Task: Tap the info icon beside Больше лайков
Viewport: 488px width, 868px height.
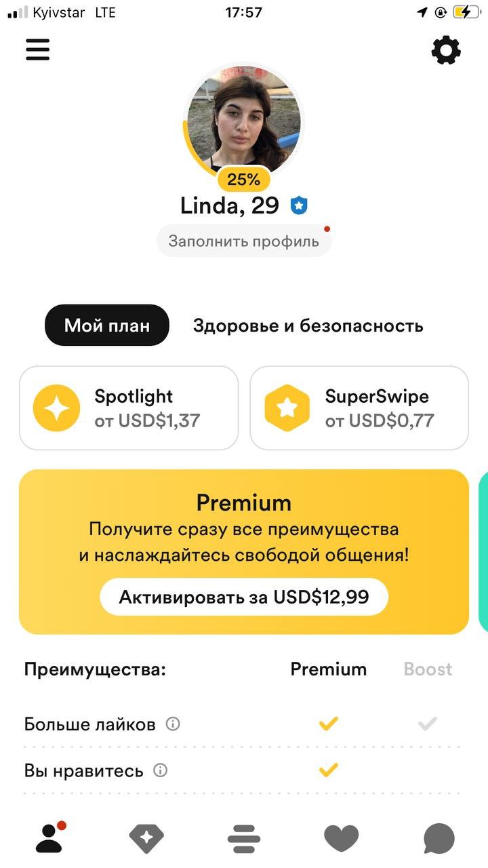Action: [x=173, y=724]
